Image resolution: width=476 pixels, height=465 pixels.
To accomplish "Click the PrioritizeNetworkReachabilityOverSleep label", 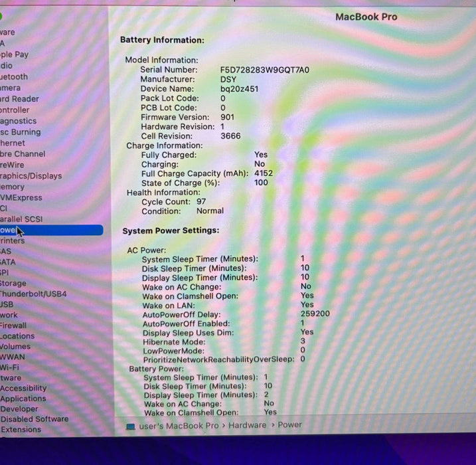I will tap(218, 359).
